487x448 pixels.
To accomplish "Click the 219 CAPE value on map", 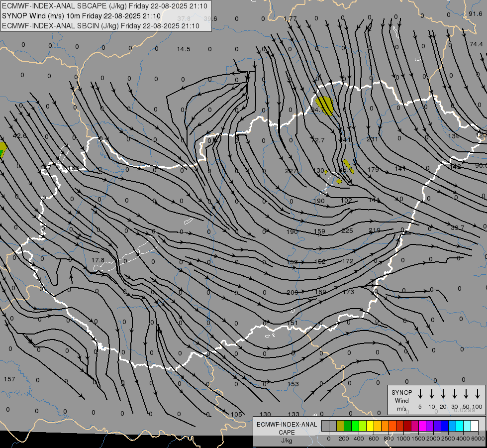I will point(375,230).
